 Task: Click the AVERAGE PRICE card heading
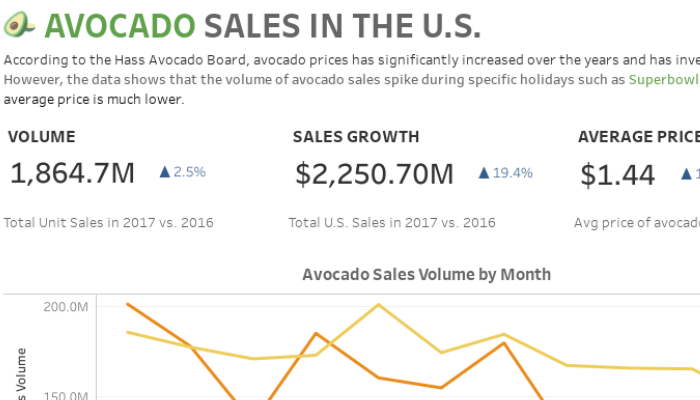coord(639,137)
